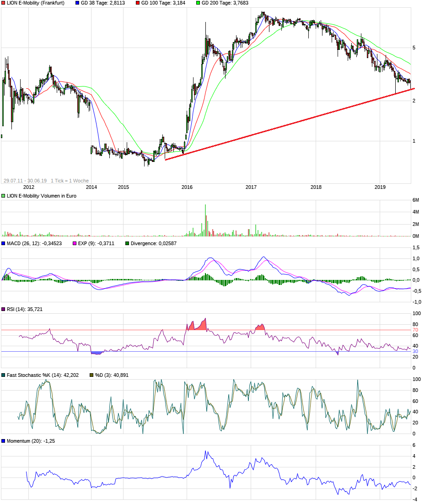
Task: Click the 'GD 38 Tage: 2,8113' label
Action: (103, 3)
